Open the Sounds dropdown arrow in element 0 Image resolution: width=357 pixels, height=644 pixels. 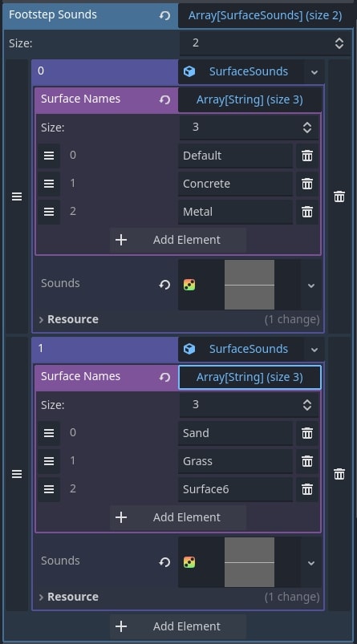point(311,286)
